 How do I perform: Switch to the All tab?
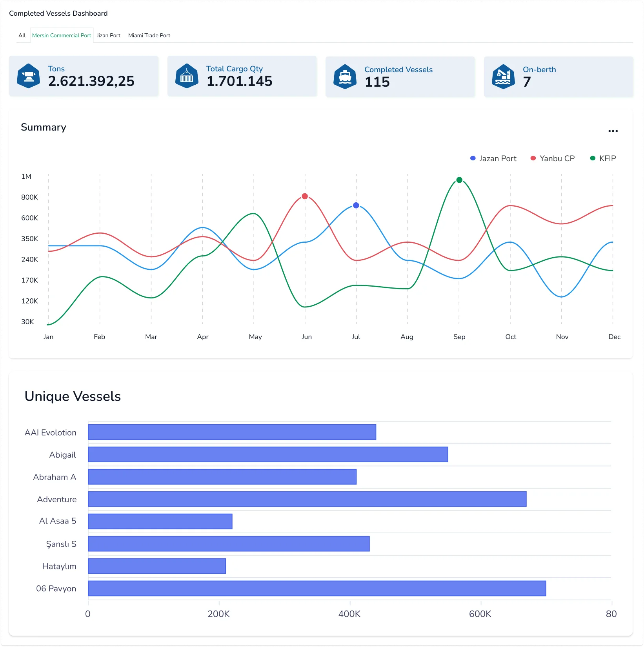(x=22, y=35)
